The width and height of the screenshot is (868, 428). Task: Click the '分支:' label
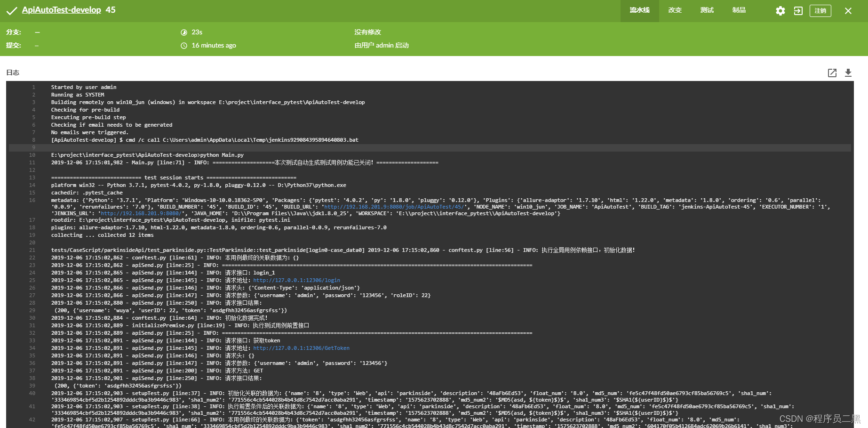14,32
